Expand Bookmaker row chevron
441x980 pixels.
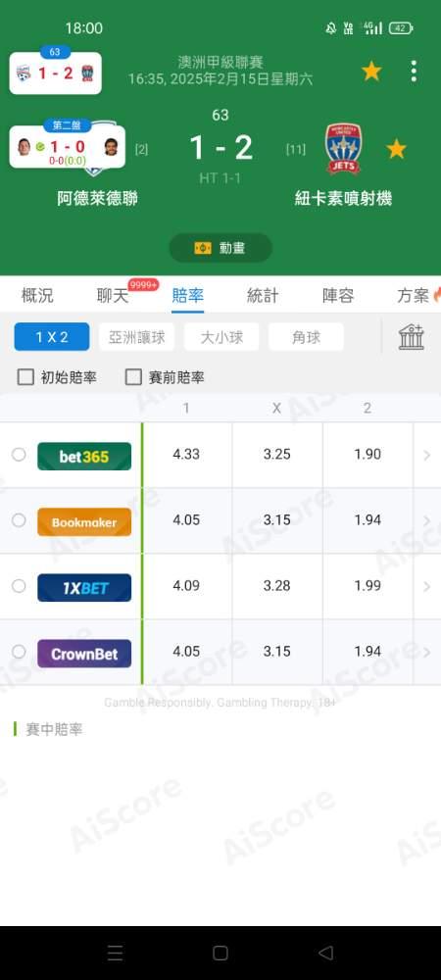coord(427,520)
